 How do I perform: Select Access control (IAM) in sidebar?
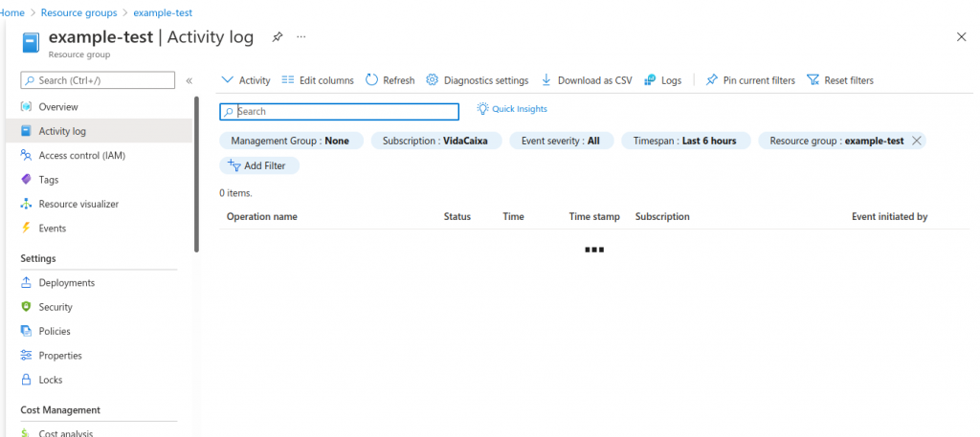tap(81, 155)
